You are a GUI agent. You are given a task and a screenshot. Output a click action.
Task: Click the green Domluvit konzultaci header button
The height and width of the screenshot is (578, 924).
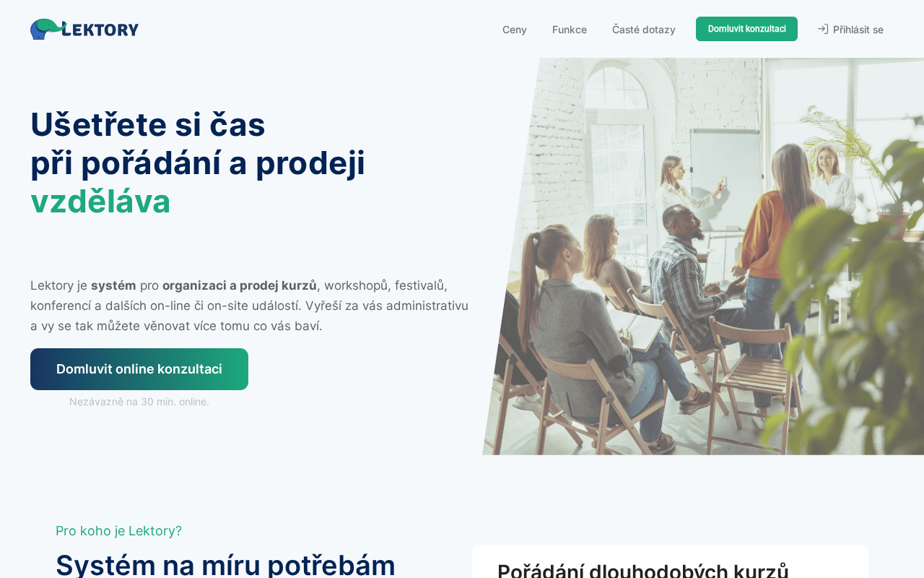746,29
